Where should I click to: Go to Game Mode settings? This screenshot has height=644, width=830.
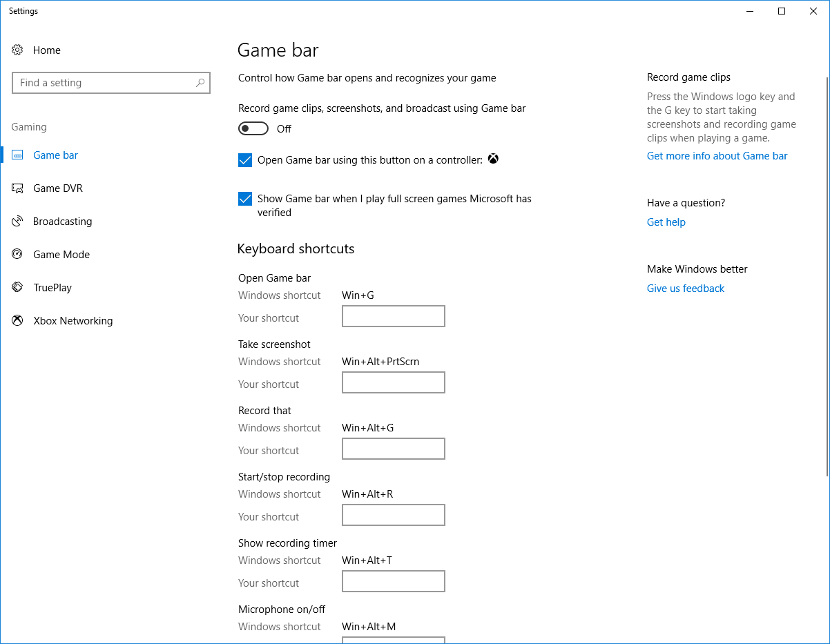click(61, 255)
